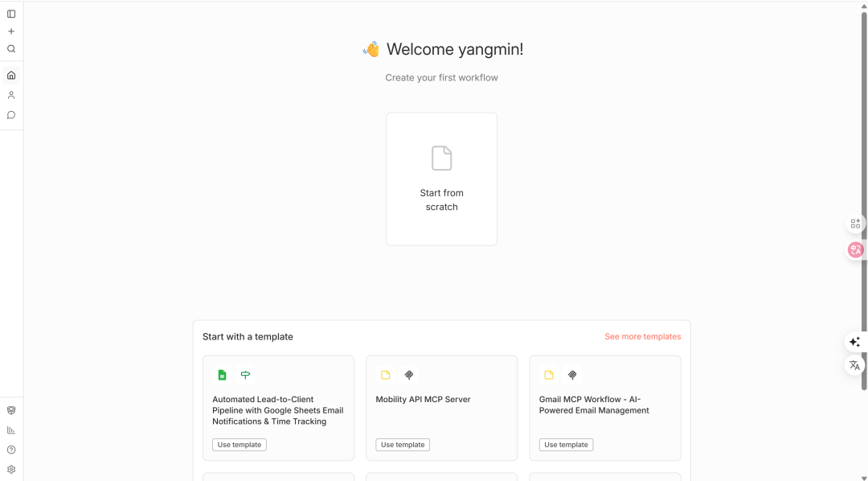Open the Insights bar chart icon
868x481 pixels.
[11, 430]
